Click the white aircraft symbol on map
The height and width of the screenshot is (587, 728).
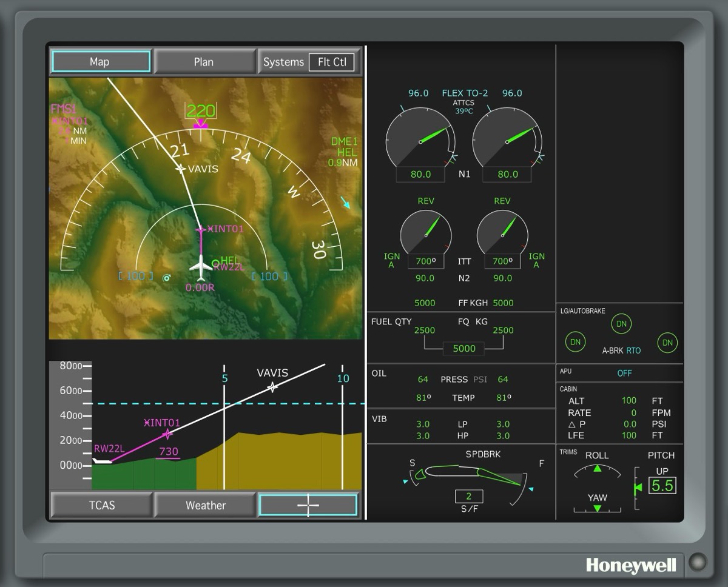201,266
